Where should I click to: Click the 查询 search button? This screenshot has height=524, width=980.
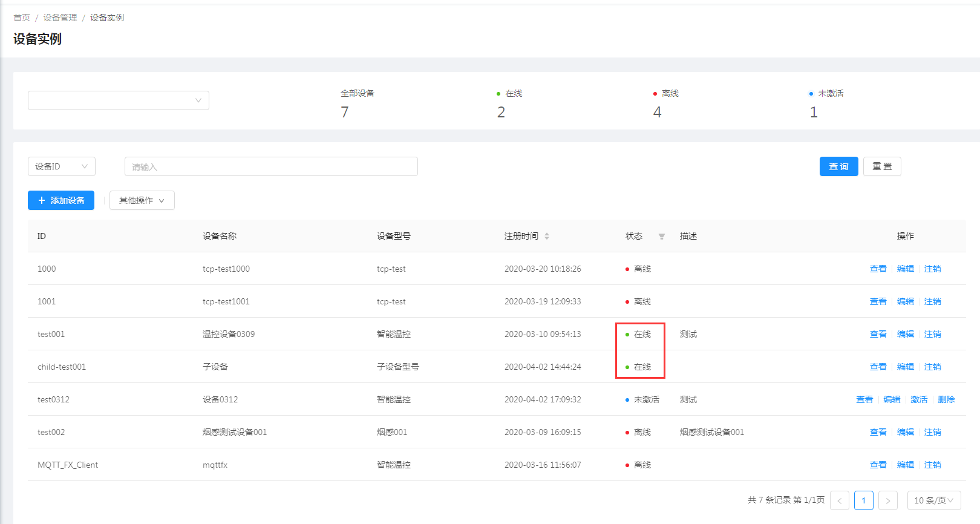(x=838, y=166)
